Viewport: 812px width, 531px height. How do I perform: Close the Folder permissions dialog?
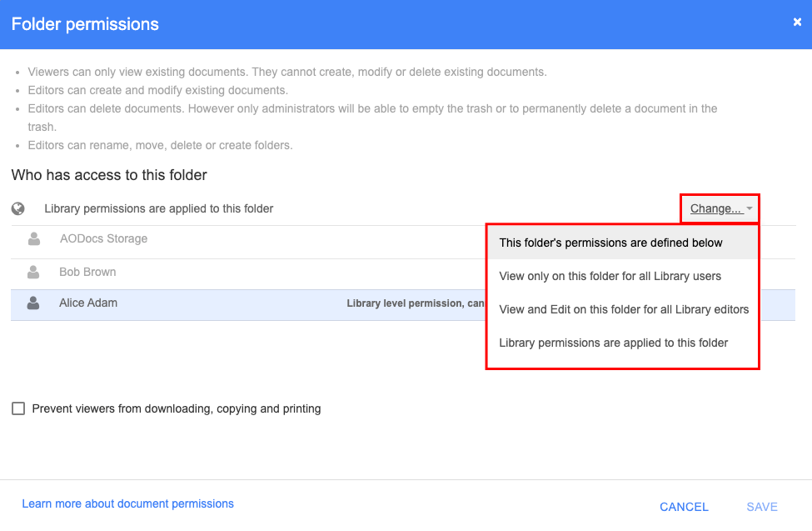point(797,22)
